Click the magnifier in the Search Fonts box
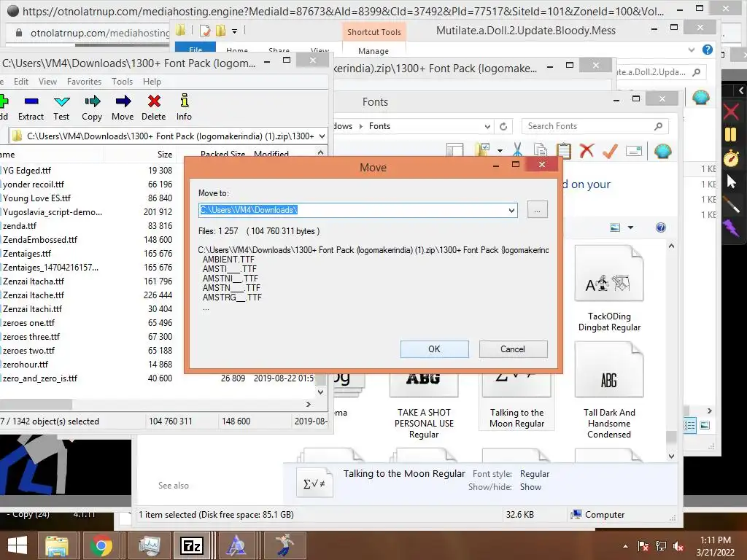747x560 pixels. point(659,126)
